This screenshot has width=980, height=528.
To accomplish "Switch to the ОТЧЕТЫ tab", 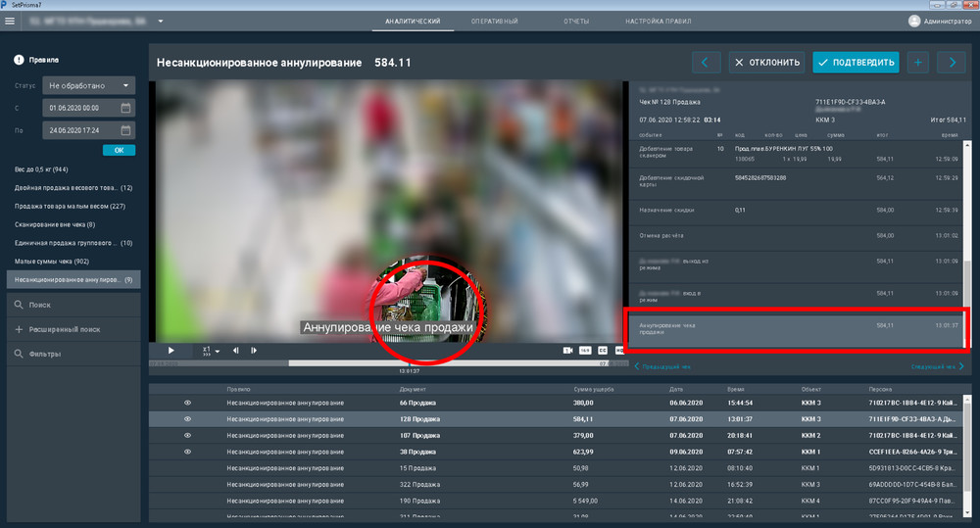I will point(576,22).
